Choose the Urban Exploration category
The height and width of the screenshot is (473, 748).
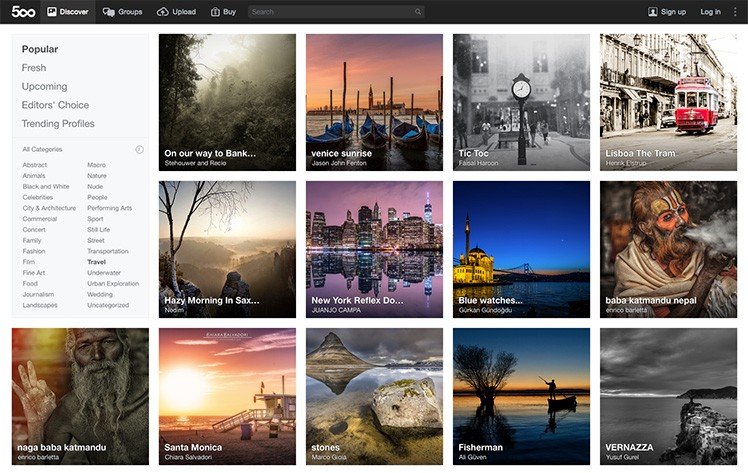pyautogui.click(x=113, y=283)
